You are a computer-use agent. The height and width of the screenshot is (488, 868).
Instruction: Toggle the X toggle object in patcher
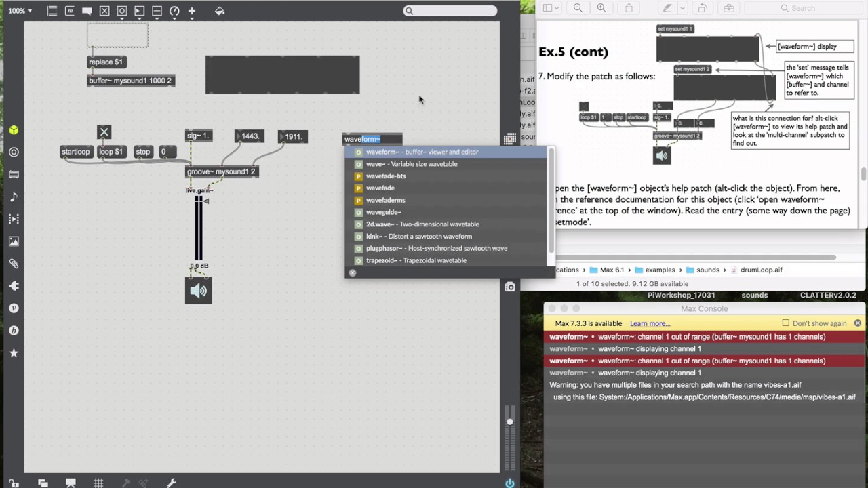tap(104, 132)
